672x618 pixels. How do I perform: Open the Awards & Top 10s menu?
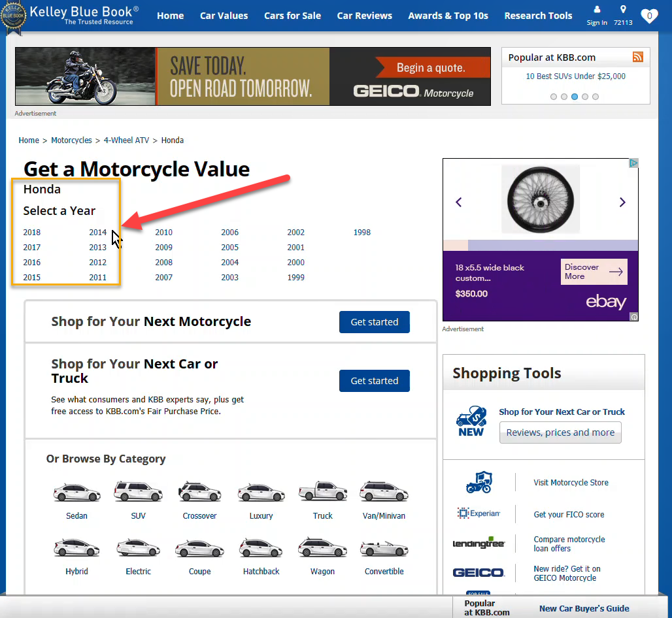tap(448, 16)
